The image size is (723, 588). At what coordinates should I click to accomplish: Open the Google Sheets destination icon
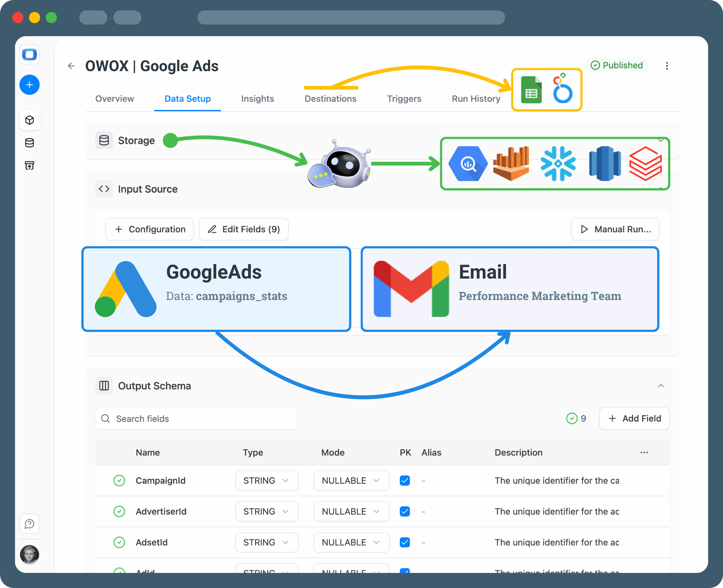click(531, 90)
